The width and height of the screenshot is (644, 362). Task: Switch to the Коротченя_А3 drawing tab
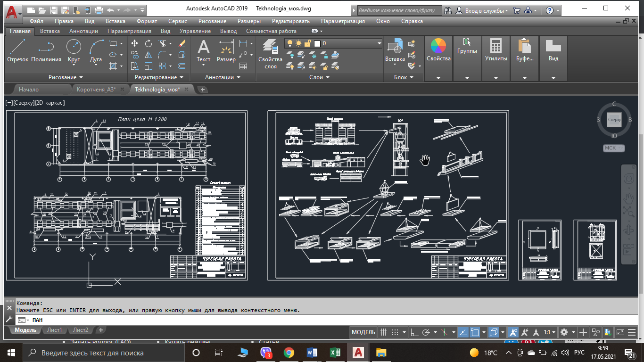pos(96,89)
